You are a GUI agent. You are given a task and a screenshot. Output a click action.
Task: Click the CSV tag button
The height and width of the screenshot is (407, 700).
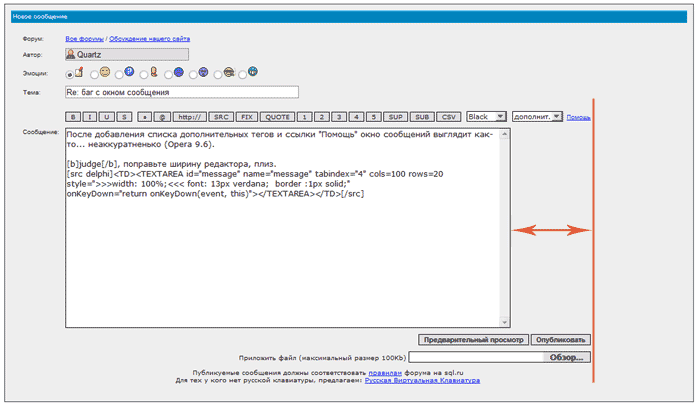(449, 117)
